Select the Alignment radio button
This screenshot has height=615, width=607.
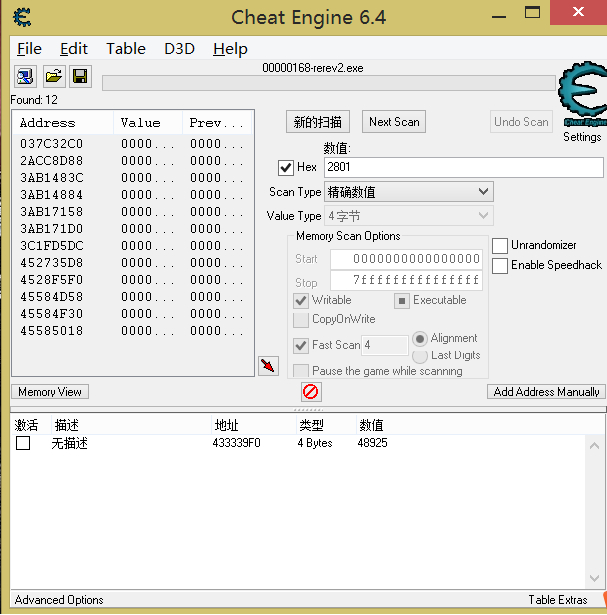[420, 338]
